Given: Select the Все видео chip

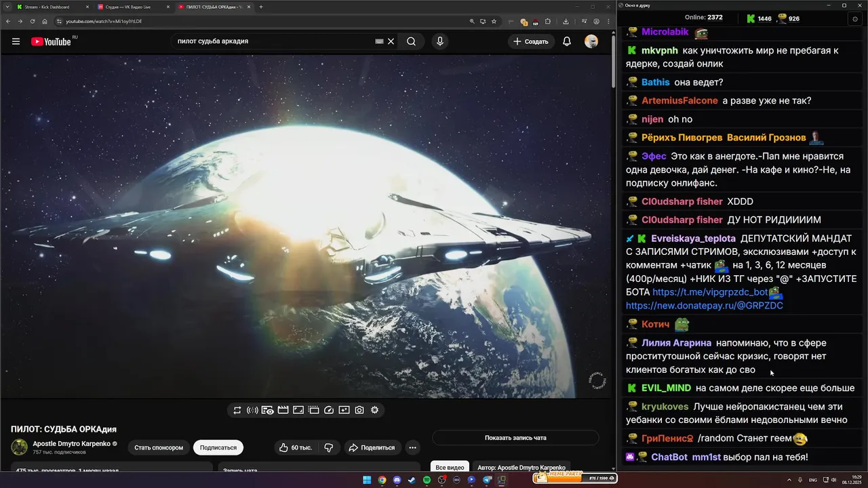Looking at the screenshot, I should pyautogui.click(x=450, y=468).
